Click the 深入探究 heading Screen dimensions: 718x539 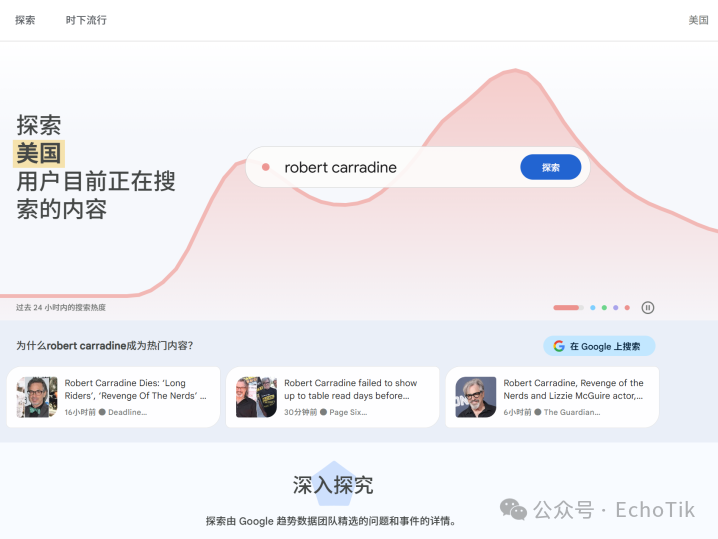point(333,485)
